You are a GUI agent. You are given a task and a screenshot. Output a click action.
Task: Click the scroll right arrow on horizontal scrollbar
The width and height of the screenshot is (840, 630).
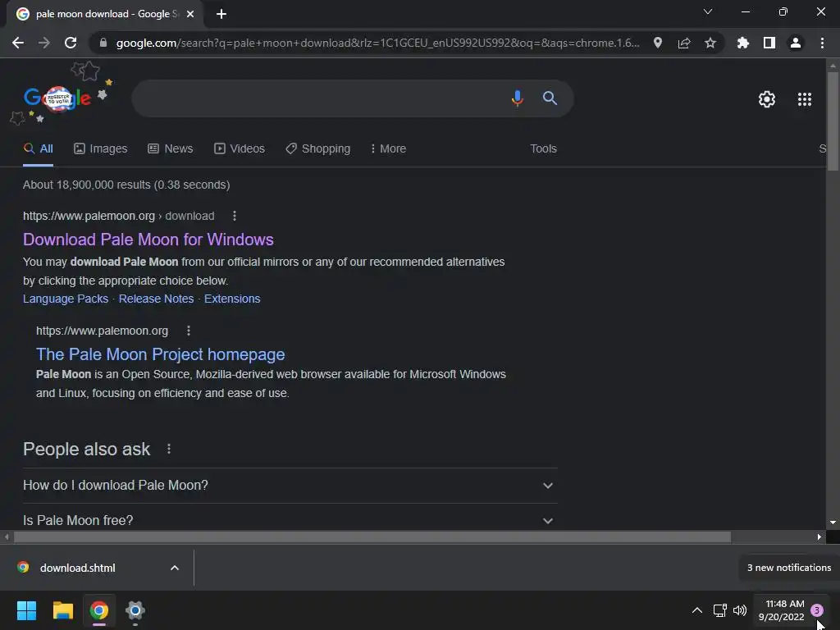[819, 536]
